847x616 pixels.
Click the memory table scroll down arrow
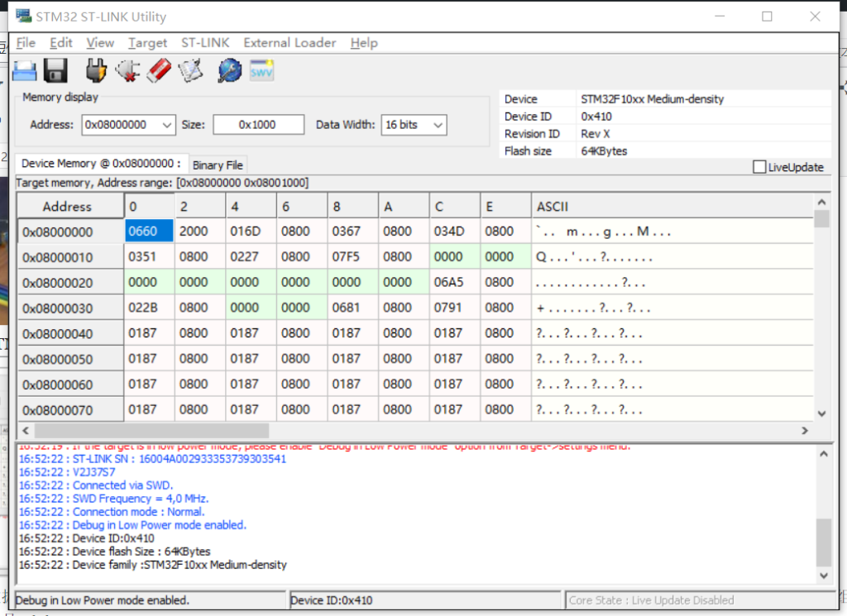[x=821, y=414]
